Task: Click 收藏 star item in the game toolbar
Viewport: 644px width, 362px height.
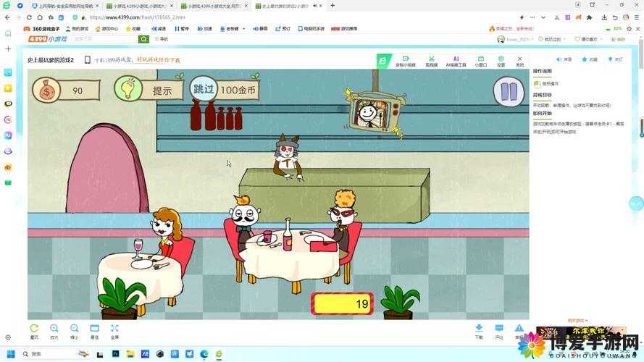Action: [133, 29]
